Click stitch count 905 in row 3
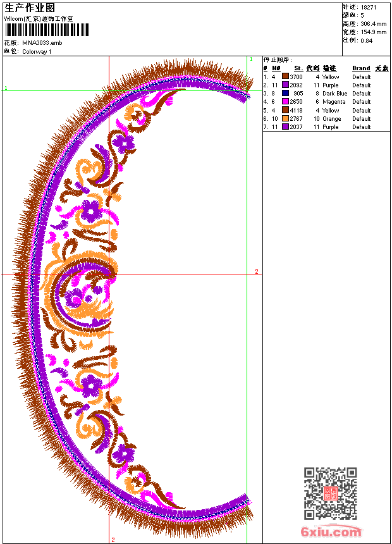The height and width of the screenshot is (544, 392). [298, 94]
